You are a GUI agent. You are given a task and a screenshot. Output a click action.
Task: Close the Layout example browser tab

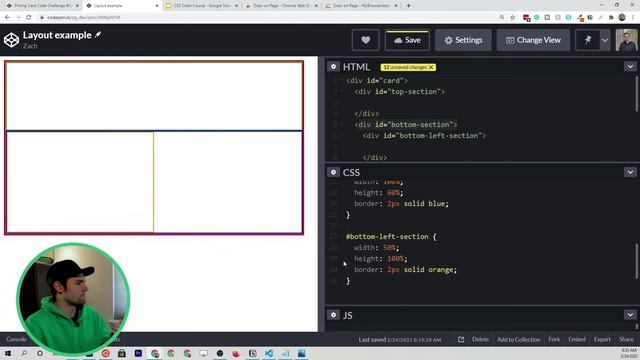(x=157, y=6)
